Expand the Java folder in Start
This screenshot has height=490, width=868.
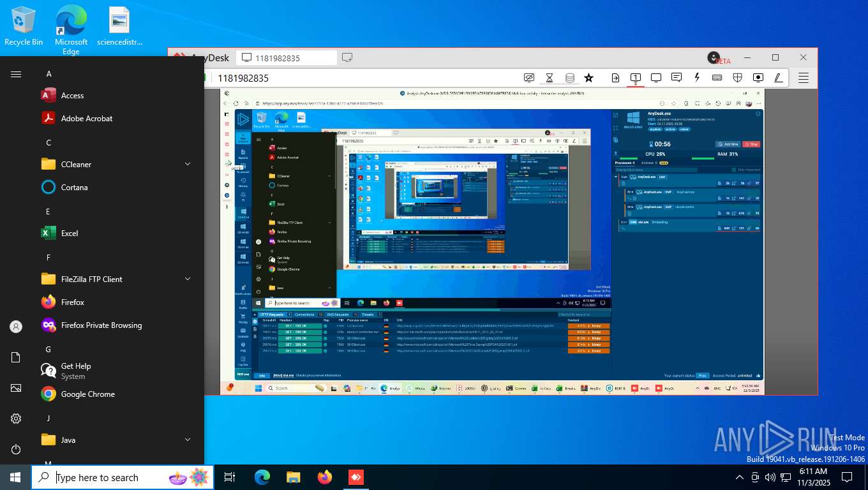[x=117, y=440]
